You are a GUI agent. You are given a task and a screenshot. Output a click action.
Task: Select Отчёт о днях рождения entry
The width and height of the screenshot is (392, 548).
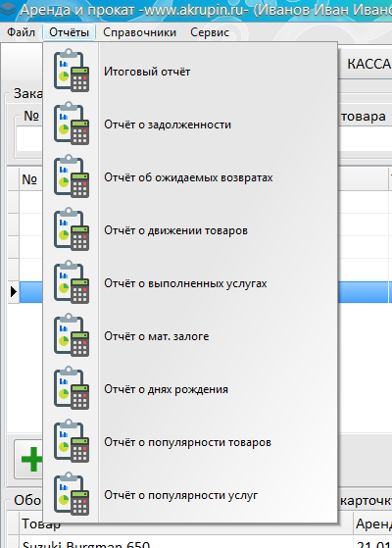[190, 389]
